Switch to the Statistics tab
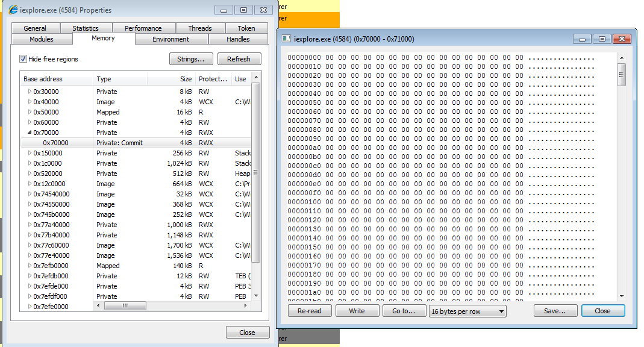 [x=86, y=28]
